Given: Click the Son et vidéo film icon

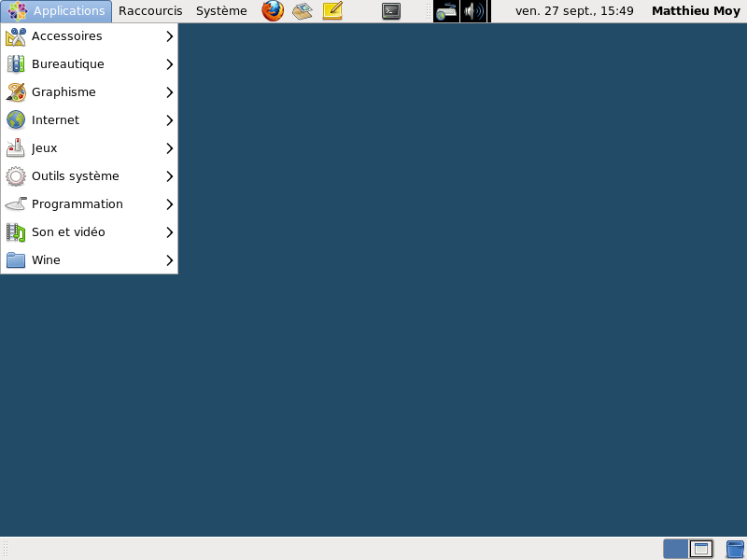Looking at the screenshot, I should point(16,232).
